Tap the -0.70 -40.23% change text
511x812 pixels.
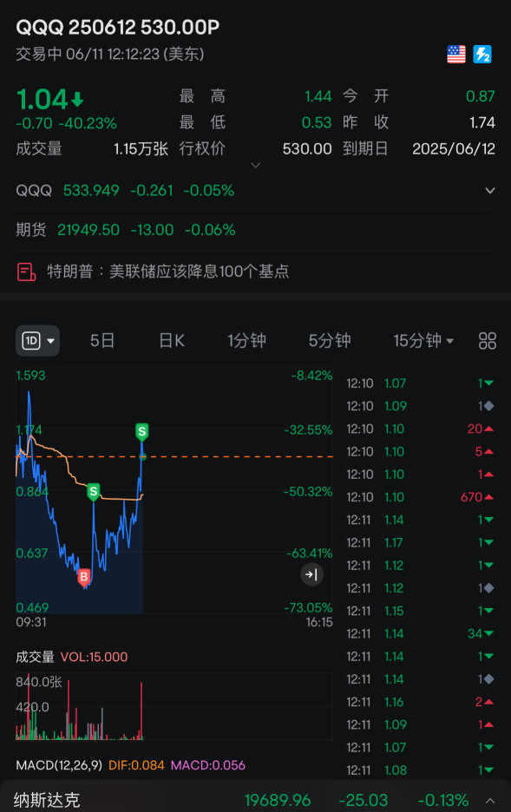click(66, 124)
